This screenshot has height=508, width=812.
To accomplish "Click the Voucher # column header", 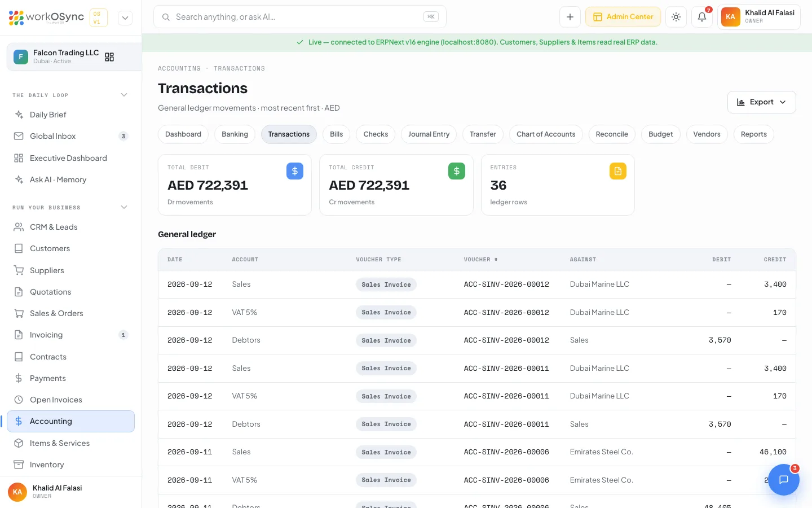I will coord(480,260).
